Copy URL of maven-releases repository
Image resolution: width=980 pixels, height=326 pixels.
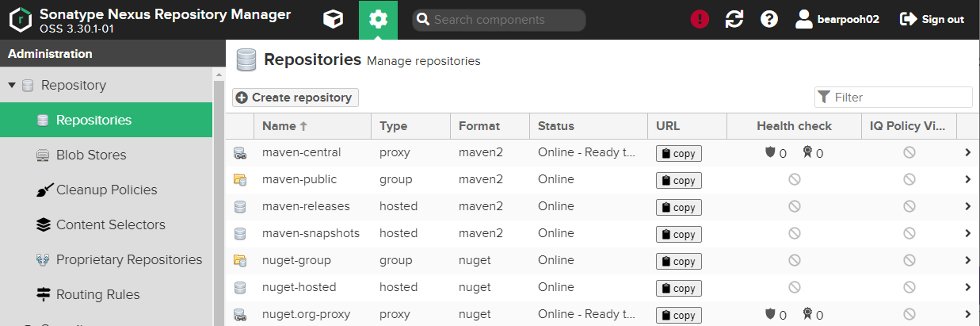click(679, 208)
